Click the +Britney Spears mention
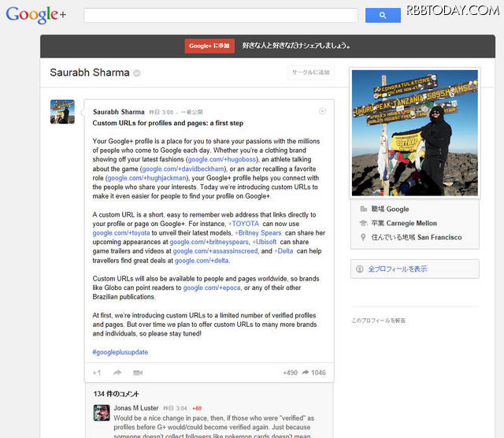This screenshot has width=504, height=438. [258, 232]
